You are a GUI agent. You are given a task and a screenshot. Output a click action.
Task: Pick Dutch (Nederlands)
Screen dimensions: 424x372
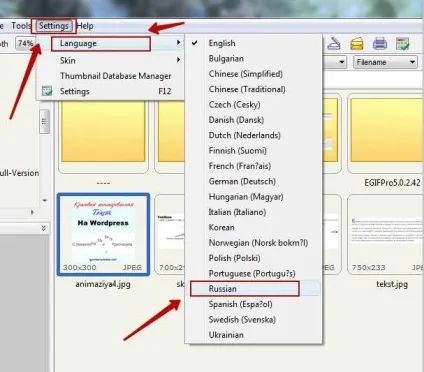click(254, 135)
